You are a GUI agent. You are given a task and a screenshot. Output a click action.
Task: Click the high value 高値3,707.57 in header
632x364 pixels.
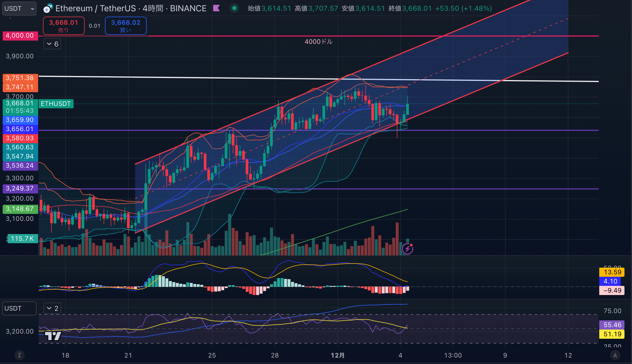click(316, 8)
